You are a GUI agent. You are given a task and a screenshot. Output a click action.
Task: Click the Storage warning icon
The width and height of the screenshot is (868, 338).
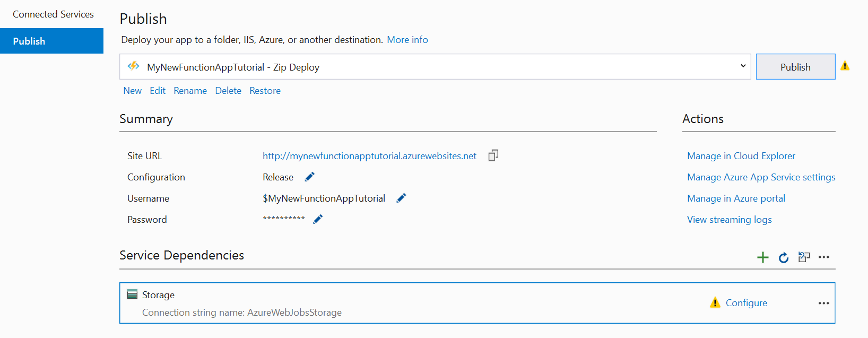pos(715,302)
